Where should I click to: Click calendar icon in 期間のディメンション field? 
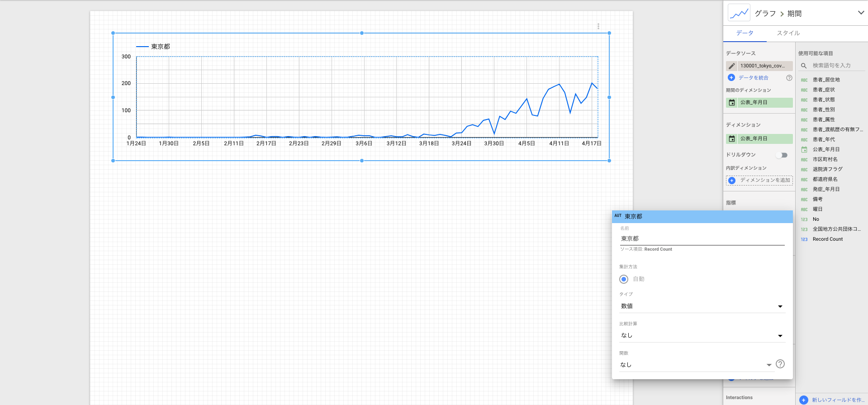coord(732,103)
